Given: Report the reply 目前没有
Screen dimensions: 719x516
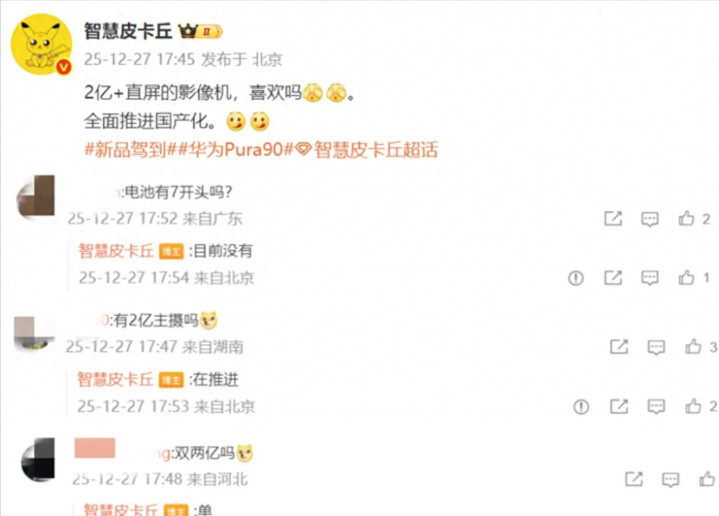Looking at the screenshot, I should point(576,278).
